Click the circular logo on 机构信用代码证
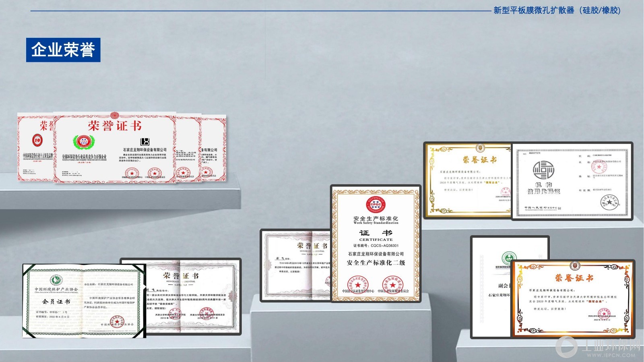The image size is (644, 362). click(x=543, y=170)
